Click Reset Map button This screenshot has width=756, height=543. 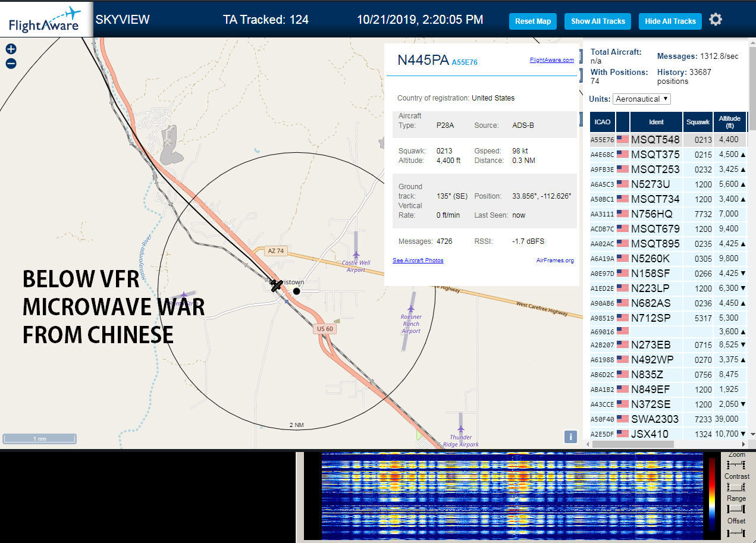[x=533, y=21]
